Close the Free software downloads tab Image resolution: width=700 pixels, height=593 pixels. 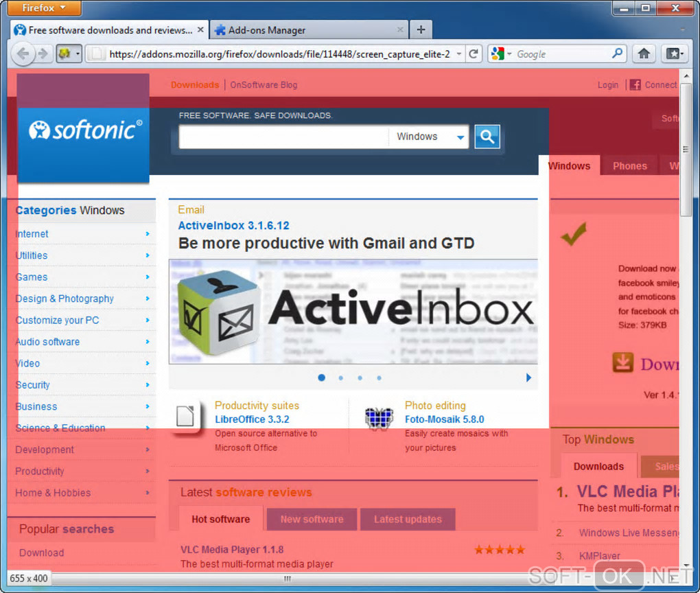pyautogui.click(x=200, y=30)
